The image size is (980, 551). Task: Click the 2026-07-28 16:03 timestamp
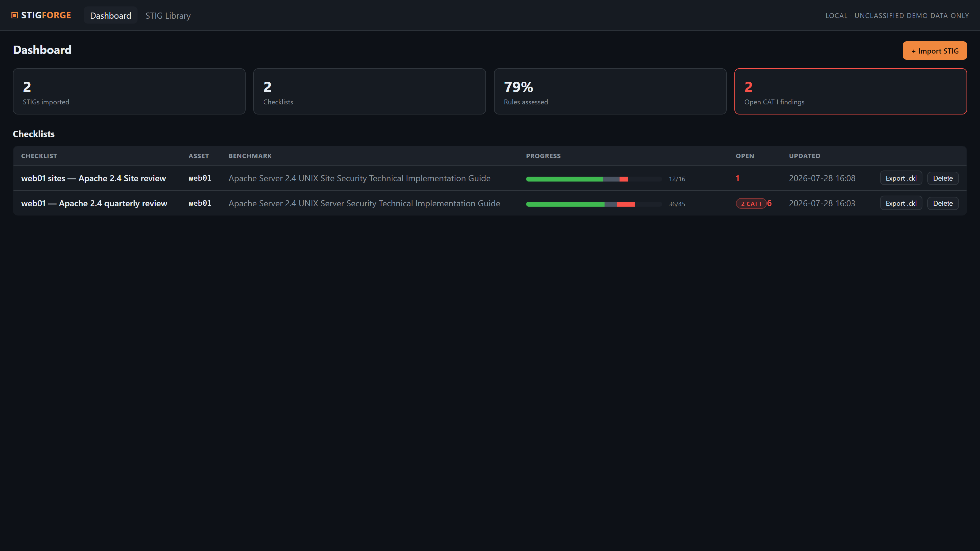pos(822,203)
